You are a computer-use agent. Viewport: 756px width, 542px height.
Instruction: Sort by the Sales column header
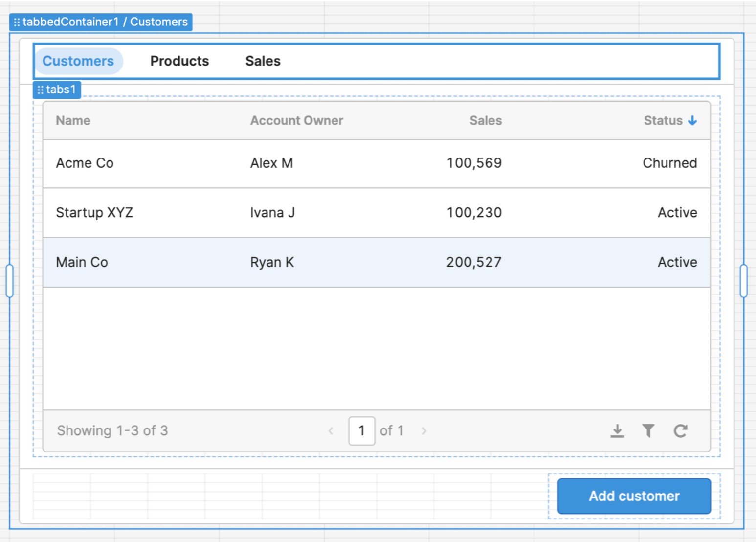click(x=486, y=120)
